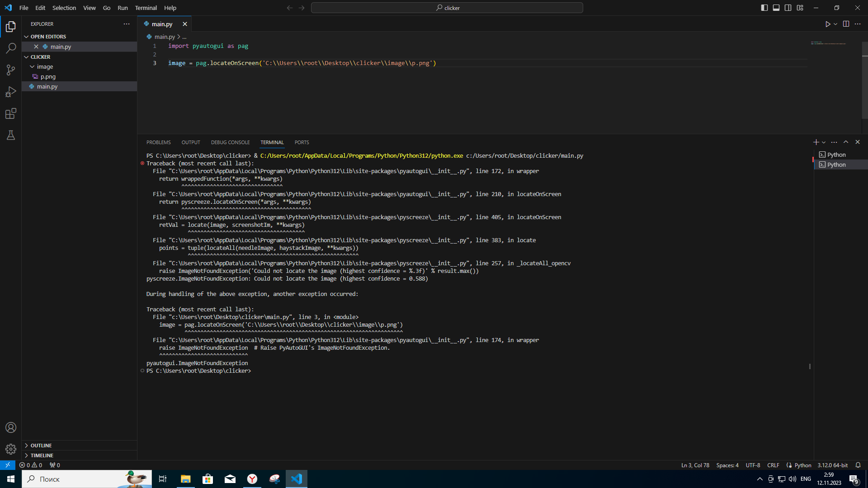
Task: Open the Testing flask view
Action: coord(11,135)
